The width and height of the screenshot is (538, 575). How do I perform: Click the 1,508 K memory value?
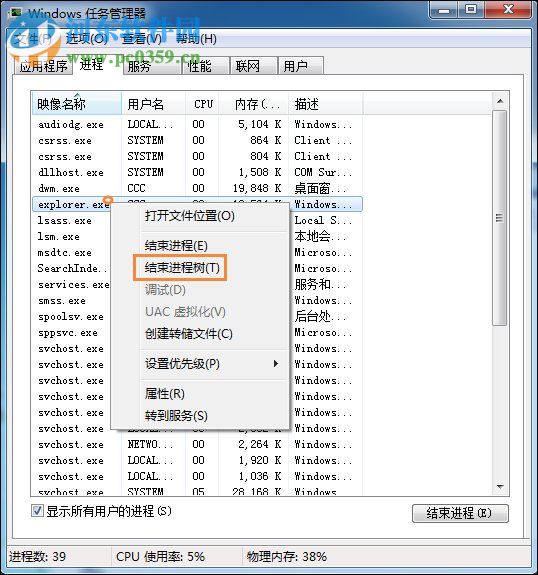(x=260, y=172)
